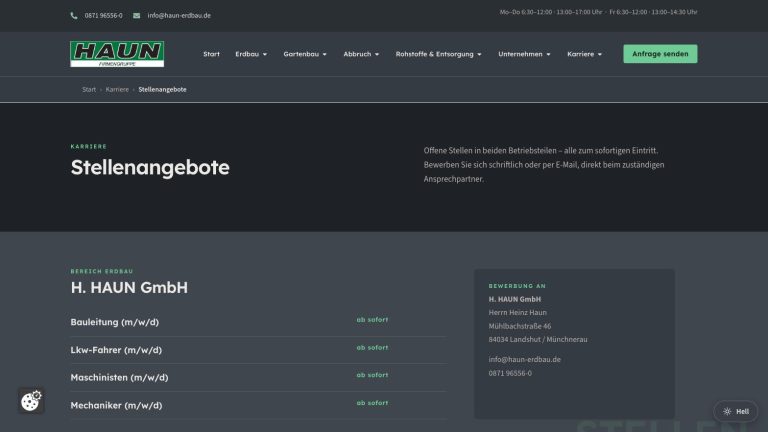Click '84034 Landshut / Münchnerau' text
768x432 pixels.
tap(538, 339)
